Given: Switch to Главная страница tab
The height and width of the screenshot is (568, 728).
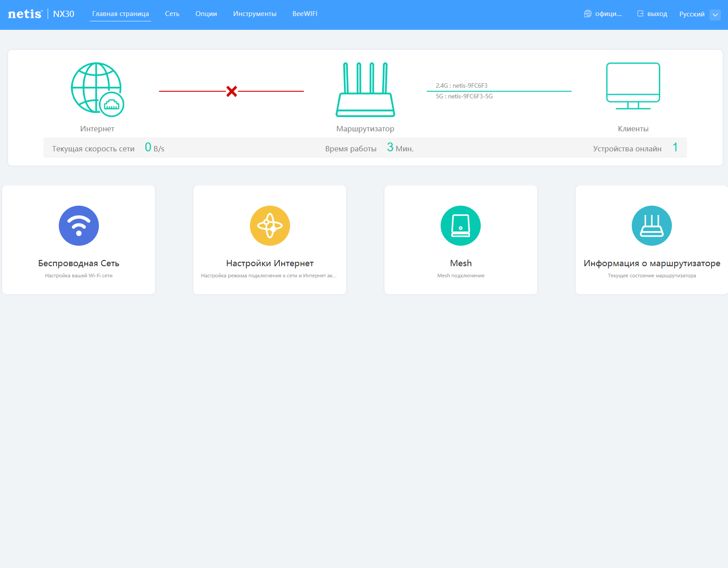Looking at the screenshot, I should pos(121,14).
